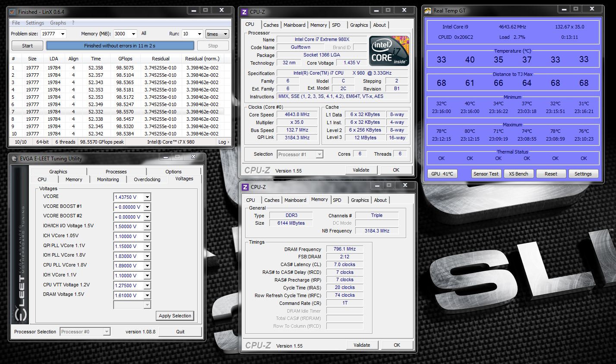Open Processes tab in EVGA E-LEET

116,172
